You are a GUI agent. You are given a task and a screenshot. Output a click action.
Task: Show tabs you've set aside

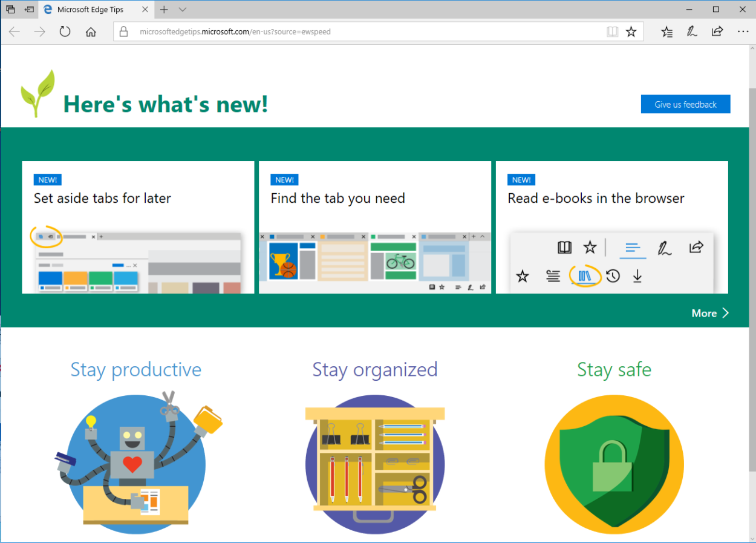(x=10, y=10)
